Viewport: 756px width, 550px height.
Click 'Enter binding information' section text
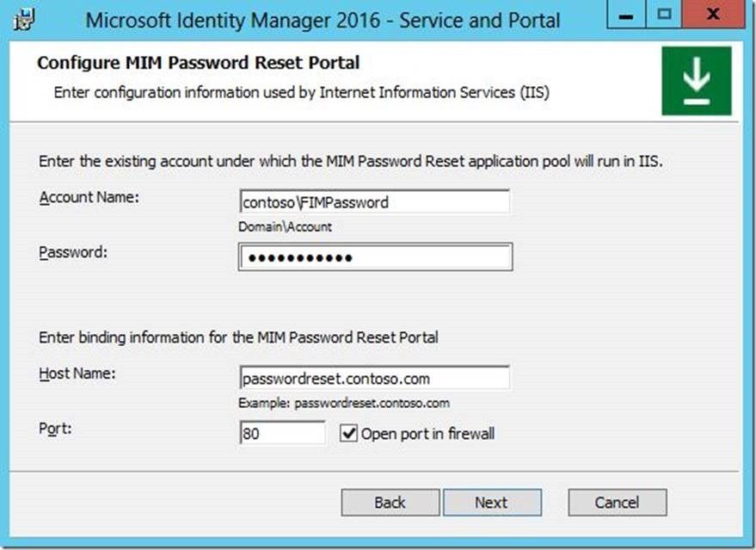click(238, 337)
